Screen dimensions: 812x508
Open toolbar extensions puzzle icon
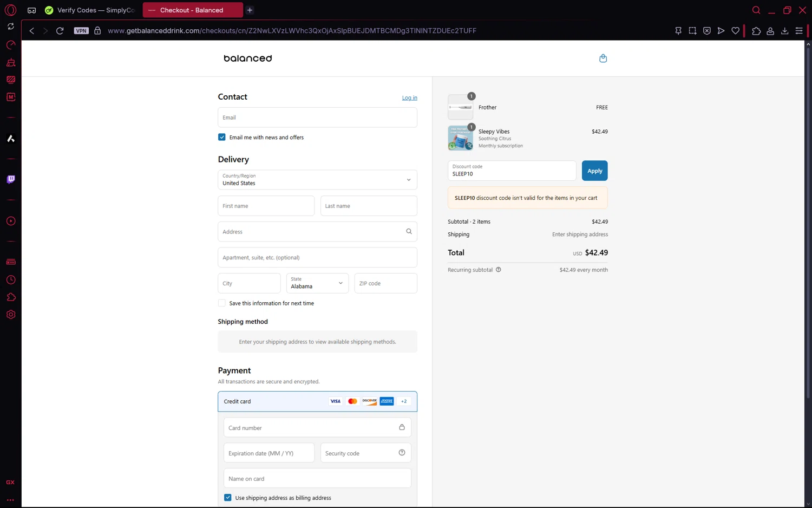[756, 31]
